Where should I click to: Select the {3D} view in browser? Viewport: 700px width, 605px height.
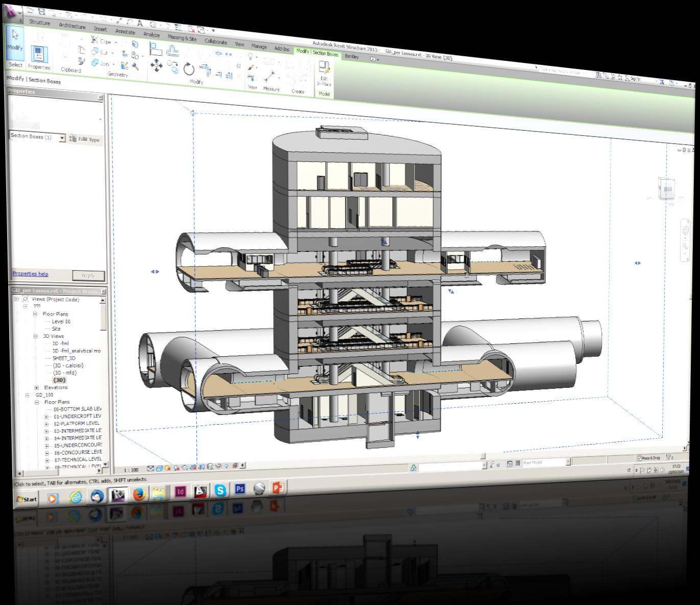pyautogui.click(x=59, y=380)
